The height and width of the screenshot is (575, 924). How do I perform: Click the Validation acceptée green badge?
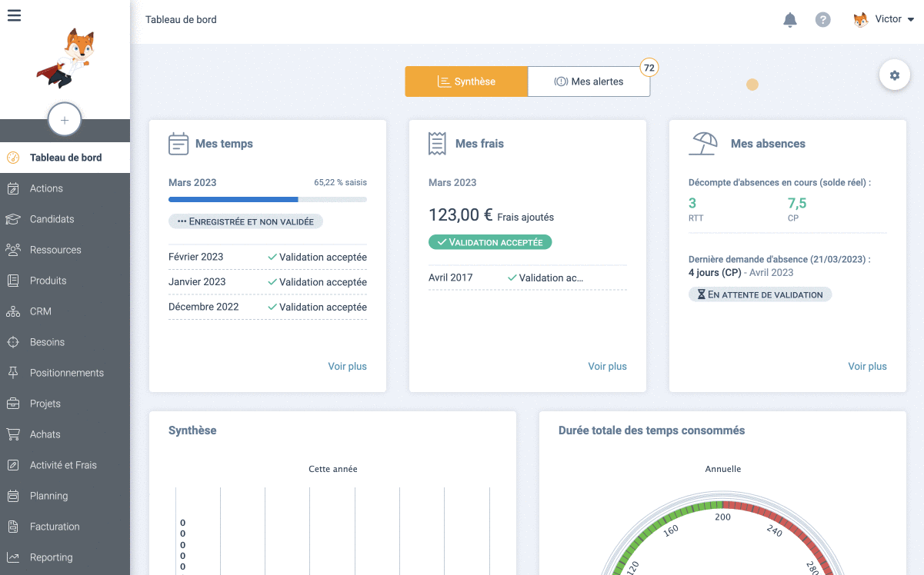(x=490, y=242)
